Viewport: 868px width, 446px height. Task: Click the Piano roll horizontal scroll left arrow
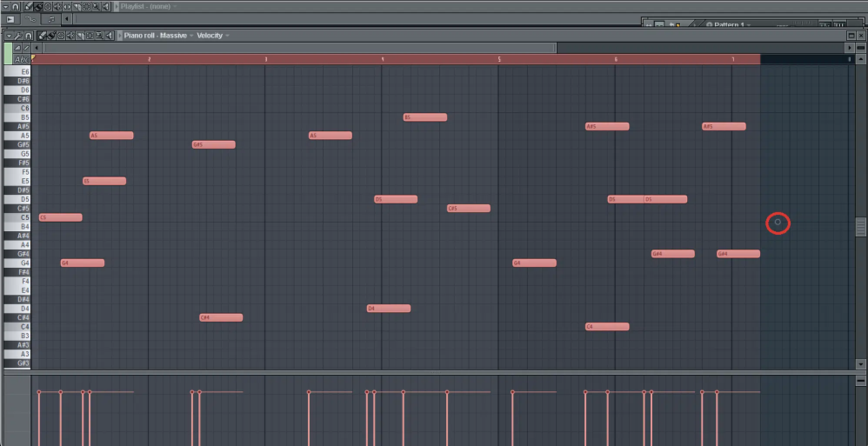pyautogui.click(x=37, y=48)
